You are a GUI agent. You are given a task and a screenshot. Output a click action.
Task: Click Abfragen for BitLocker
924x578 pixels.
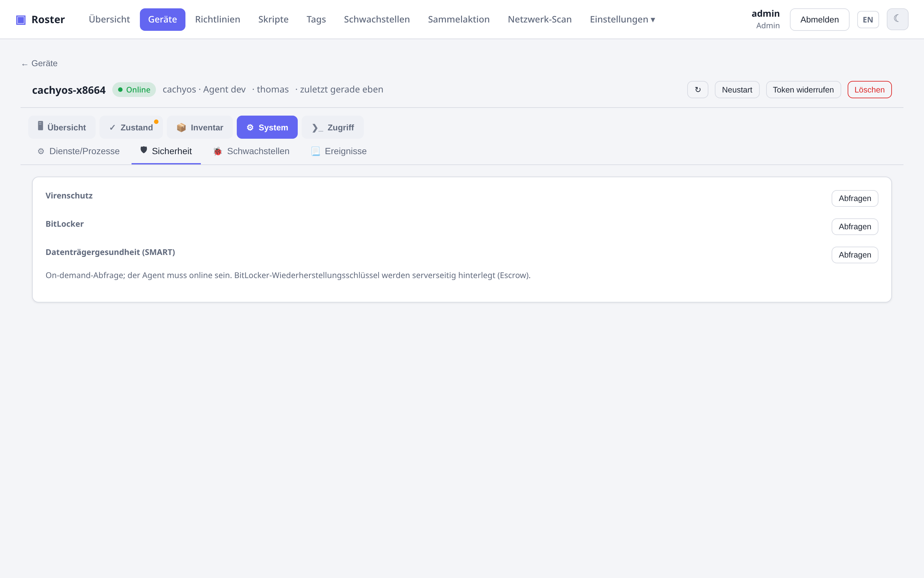(x=854, y=227)
